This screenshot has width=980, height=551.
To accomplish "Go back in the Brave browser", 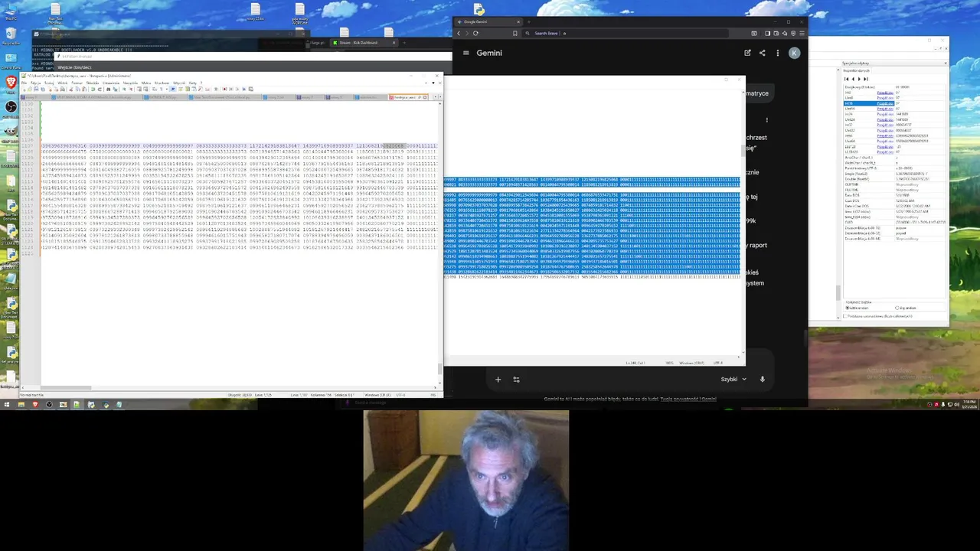I will pyautogui.click(x=459, y=33).
